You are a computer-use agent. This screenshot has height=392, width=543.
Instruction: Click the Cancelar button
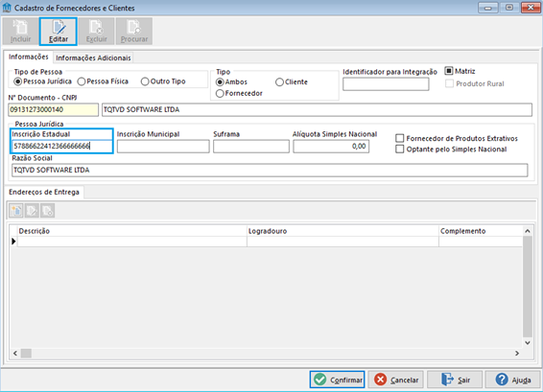[x=396, y=380]
